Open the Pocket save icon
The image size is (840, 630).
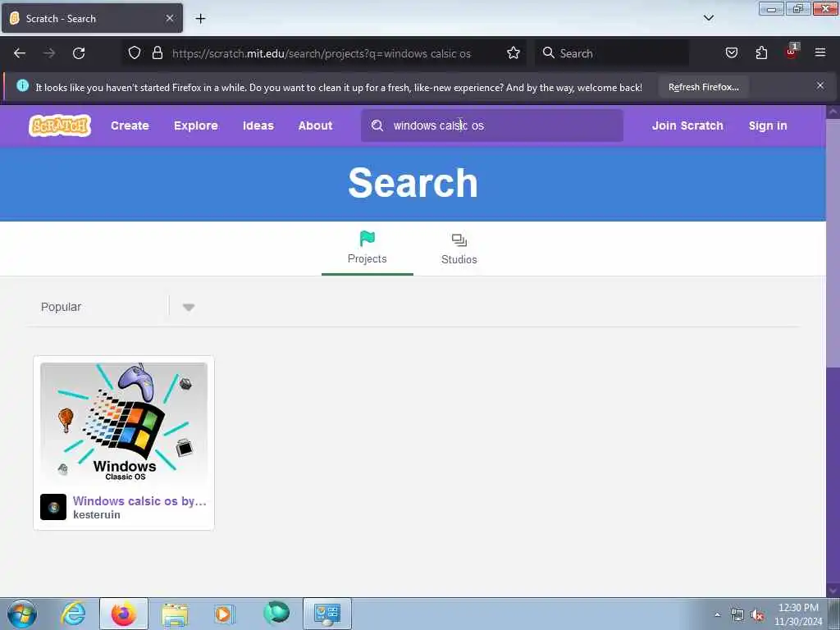(732, 53)
